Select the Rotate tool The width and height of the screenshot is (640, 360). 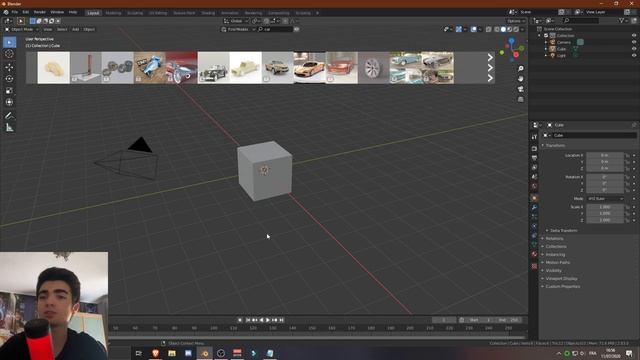pyautogui.click(x=9, y=79)
